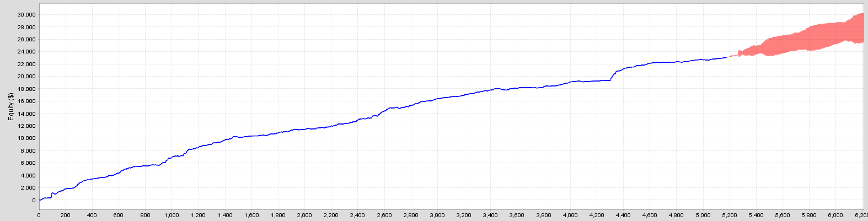
Task: Click the 5,000 tick label on horizontal axis
Action: 703,215
